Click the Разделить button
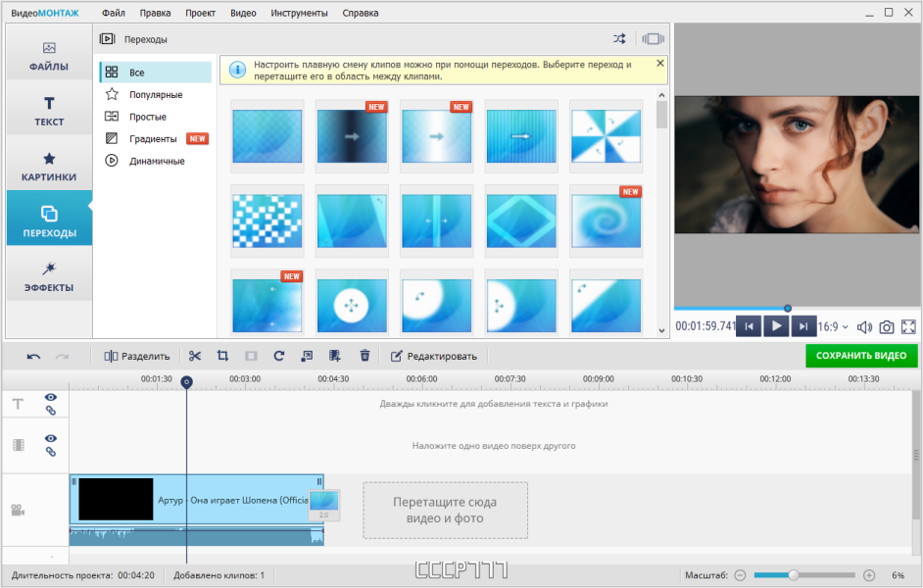The height and width of the screenshot is (588, 923). [x=137, y=356]
